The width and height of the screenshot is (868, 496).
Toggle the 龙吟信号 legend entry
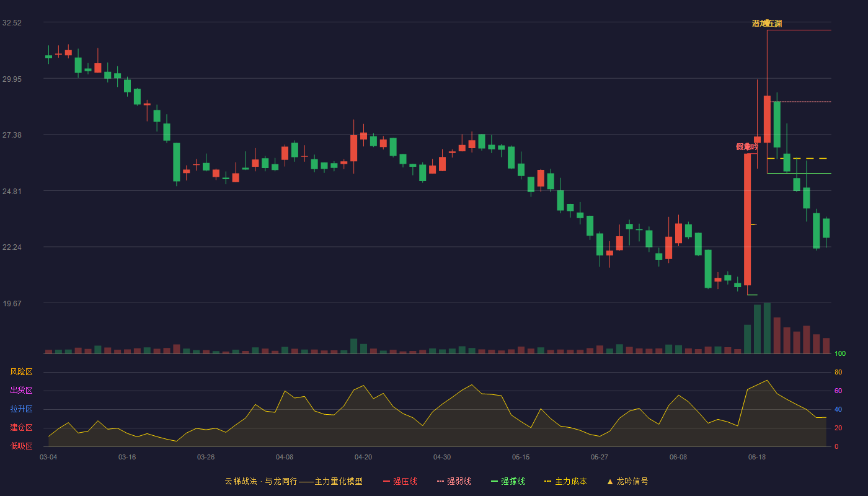point(627,481)
